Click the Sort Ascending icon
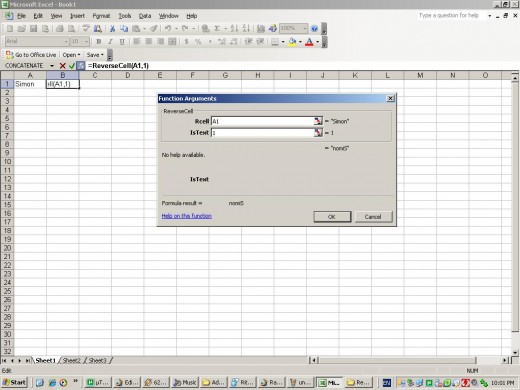Screen dimensions: 520x390 tap(234, 29)
